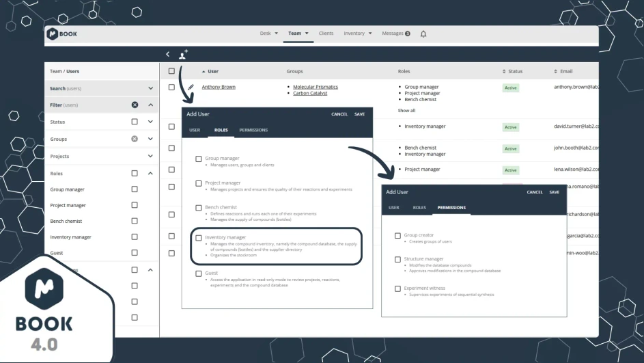Image resolution: width=644 pixels, height=363 pixels.
Task: Assign Inventory manager role in Add User
Action: tap(198, 238)
